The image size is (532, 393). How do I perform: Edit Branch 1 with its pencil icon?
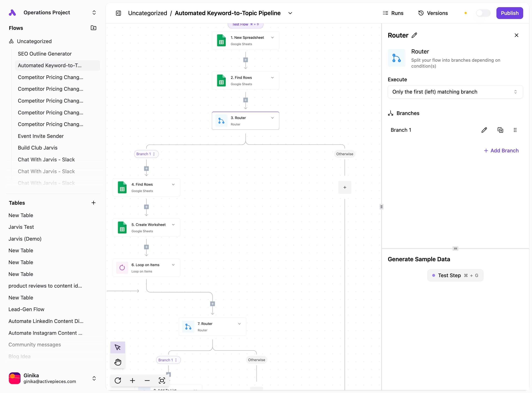tap(484, 130)
